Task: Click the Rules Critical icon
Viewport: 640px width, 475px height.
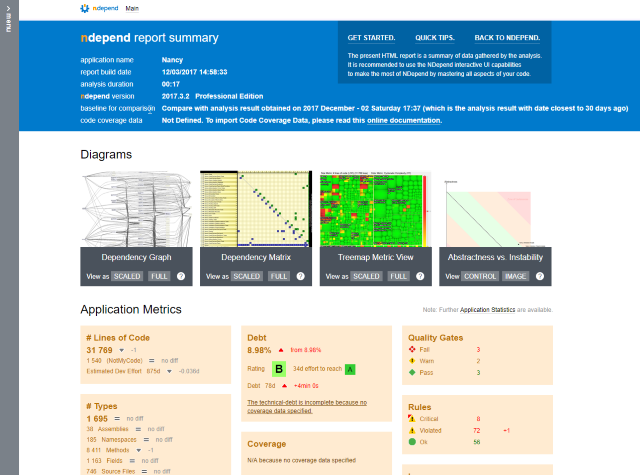Action: (412, 419)
